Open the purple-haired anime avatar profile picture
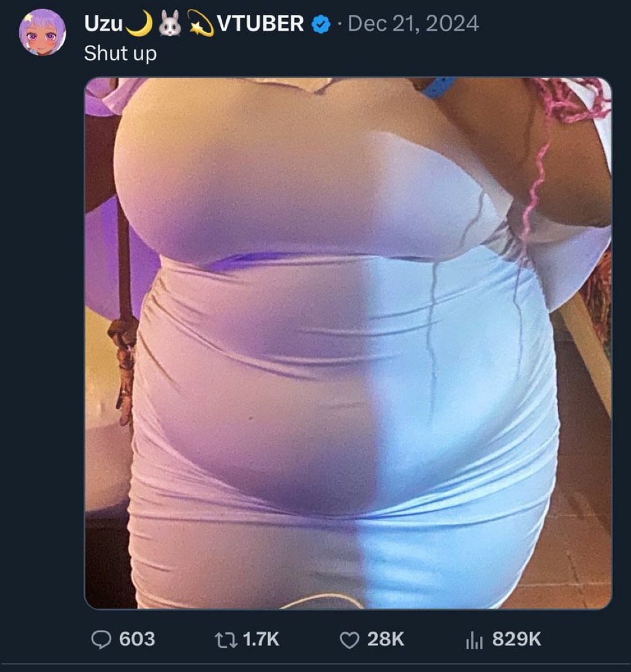Image resolution: width=631 pixels, height=672 pixels. (x=42, y=33)
